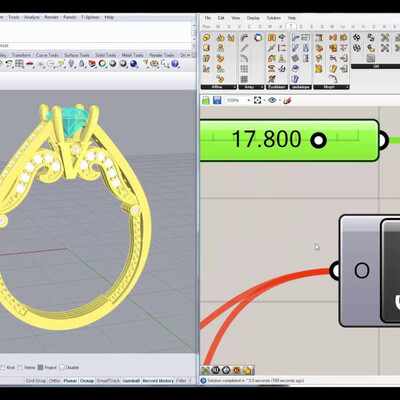The image size is (400, 400).
Task: Open Grasshopper Display menu
Action: tap(253, 18)
